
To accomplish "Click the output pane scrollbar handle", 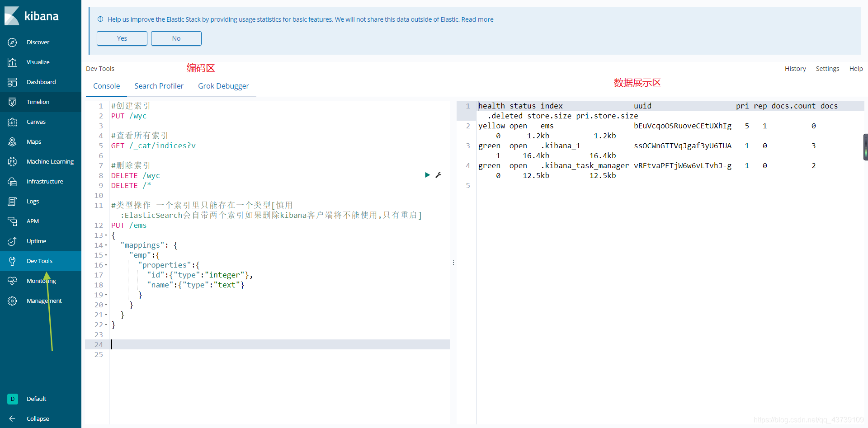I will pos(866,147).
